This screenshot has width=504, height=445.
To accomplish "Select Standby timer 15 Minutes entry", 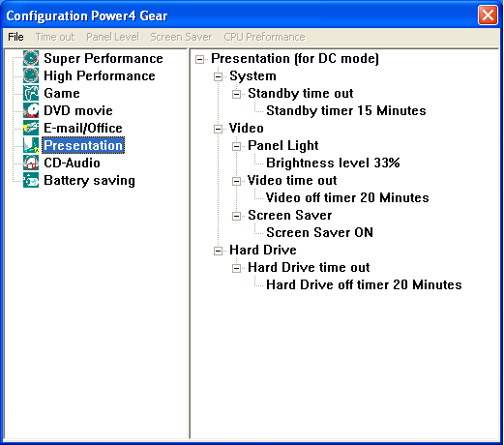I will coord(346,110).
